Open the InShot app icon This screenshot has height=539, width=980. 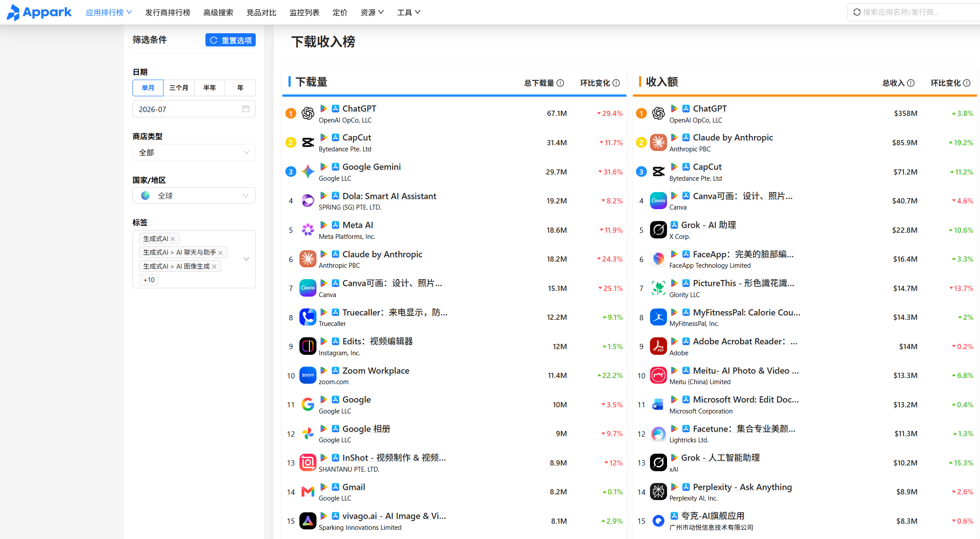coord(308,463)
